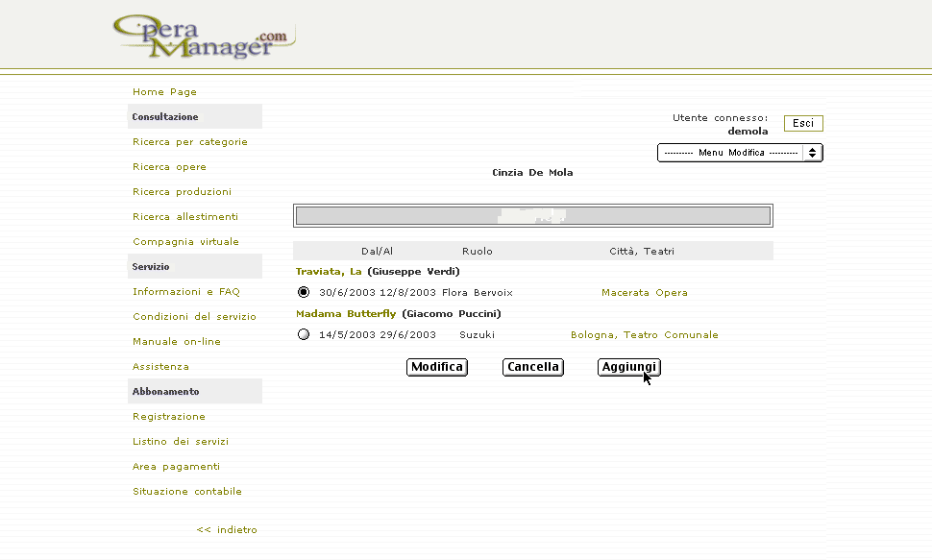
Task: Follow the Macerata Opera link
Action: (x=645, y=293)
